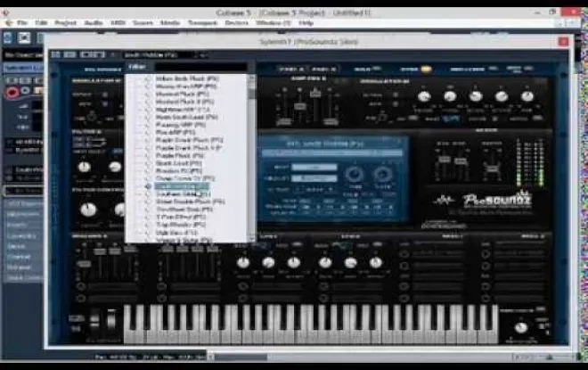Click Filter A Cutoff knob on left panel

84,167
